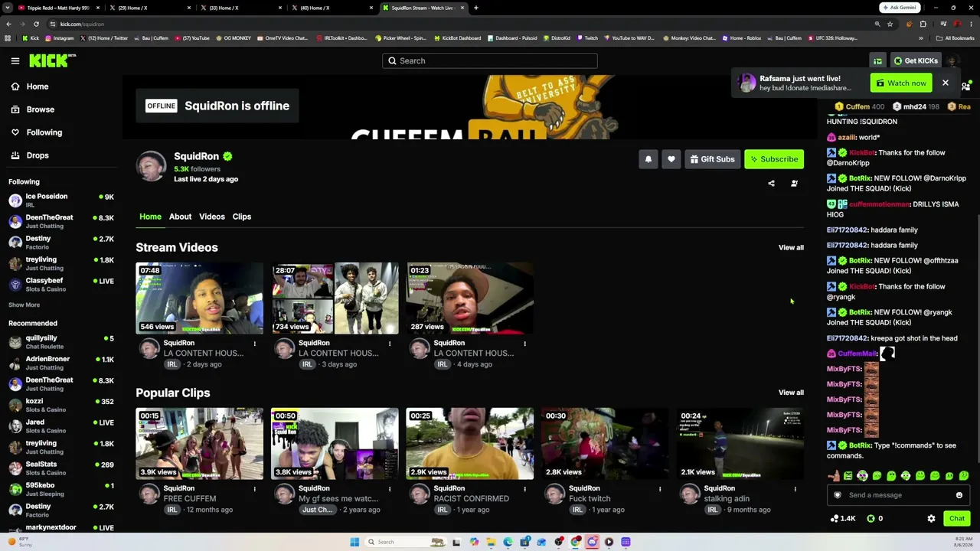This screenshot has width=980, height=551.
Task: Click the KICKs balance icon
Action: click(x=871, y=519)
